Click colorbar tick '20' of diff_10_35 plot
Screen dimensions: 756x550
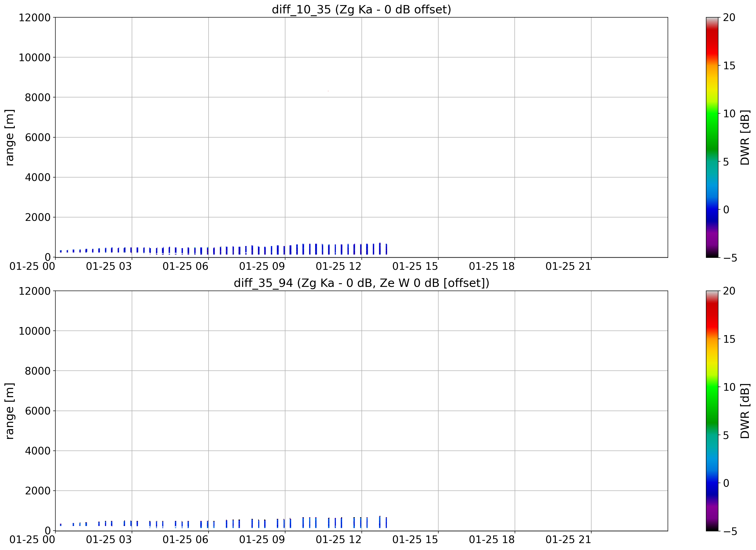coord(729,17)
